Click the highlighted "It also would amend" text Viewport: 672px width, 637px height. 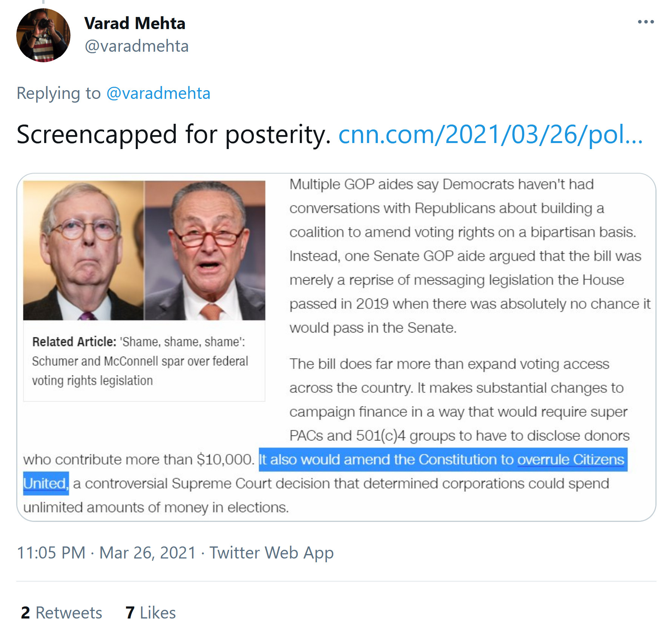pyautogui.click(x=385, y=460)
